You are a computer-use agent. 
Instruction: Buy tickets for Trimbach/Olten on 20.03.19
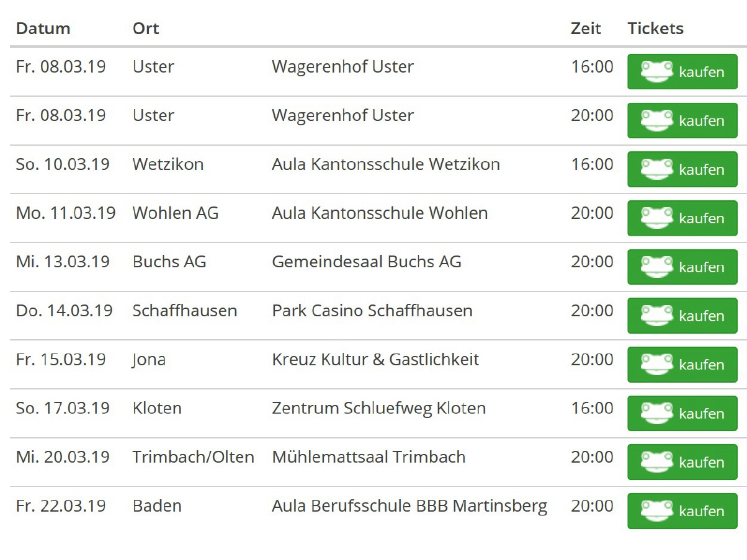coord(682,462)
